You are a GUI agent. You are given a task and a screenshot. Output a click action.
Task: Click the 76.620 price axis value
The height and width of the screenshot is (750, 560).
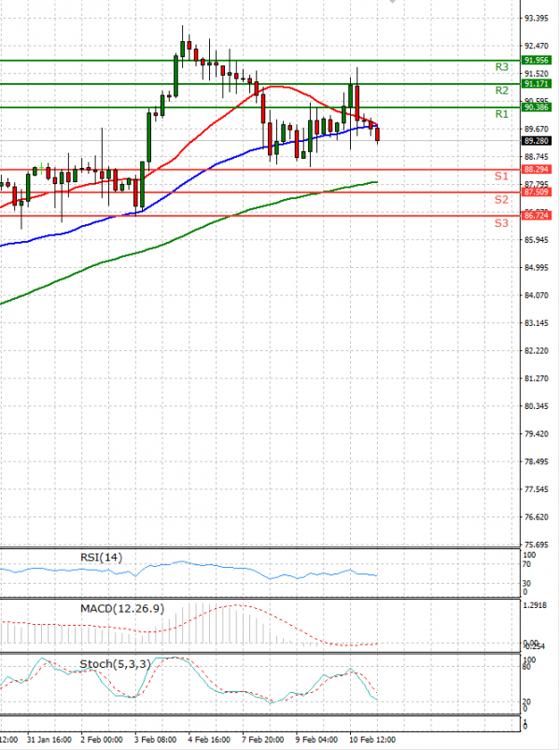pos(537,517)
